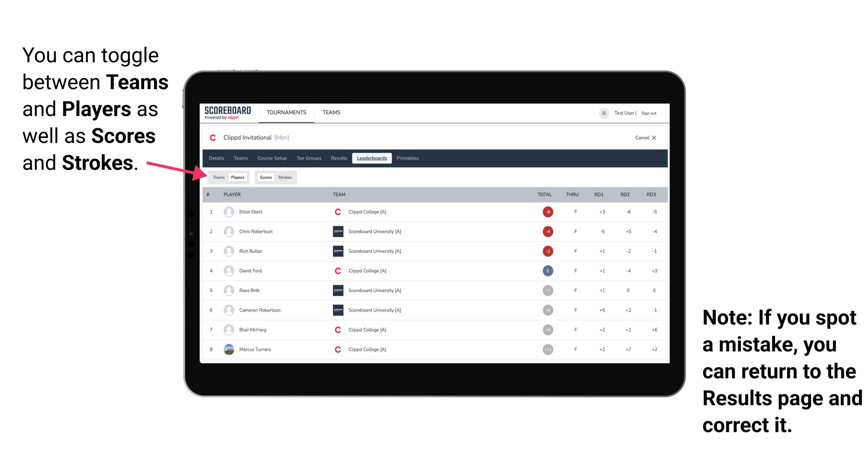Select the Players tab filter
868x467 pixels.
click(x=237, y=177)
